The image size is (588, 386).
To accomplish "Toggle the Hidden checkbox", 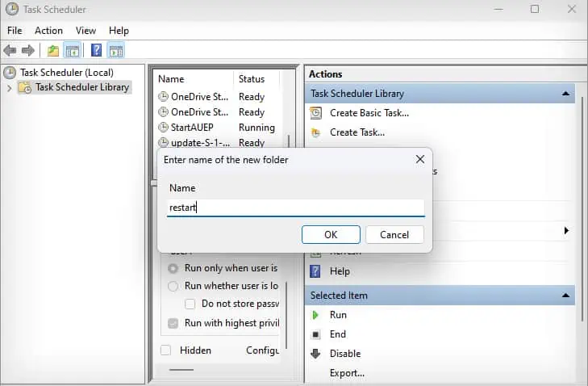I will pyautogui.click(x=165, y=350).
